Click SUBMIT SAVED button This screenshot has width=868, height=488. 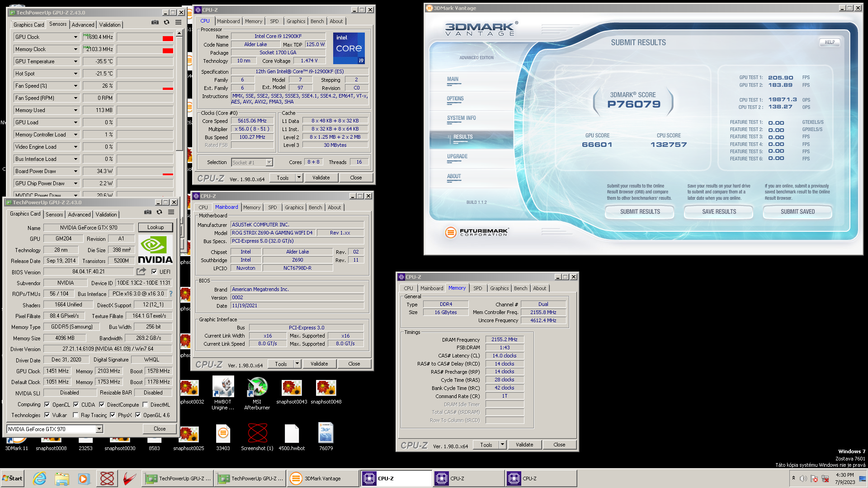(797, 211)
